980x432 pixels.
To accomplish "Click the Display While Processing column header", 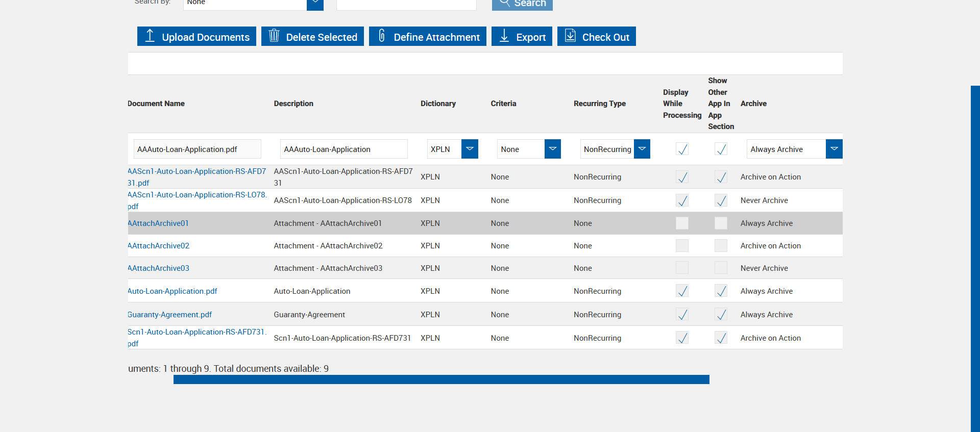I will click(682, 104).
